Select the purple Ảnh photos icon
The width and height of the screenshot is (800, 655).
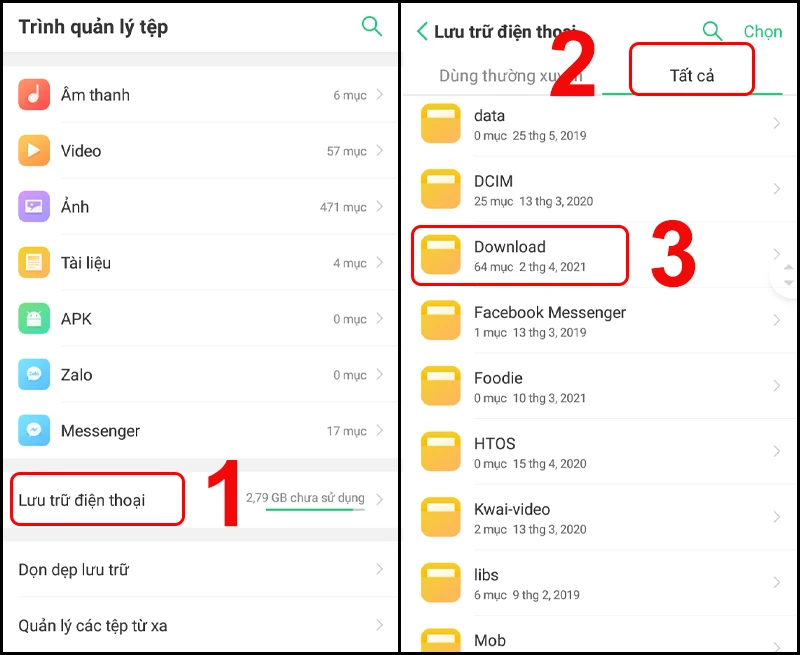[x=34, y=207]
